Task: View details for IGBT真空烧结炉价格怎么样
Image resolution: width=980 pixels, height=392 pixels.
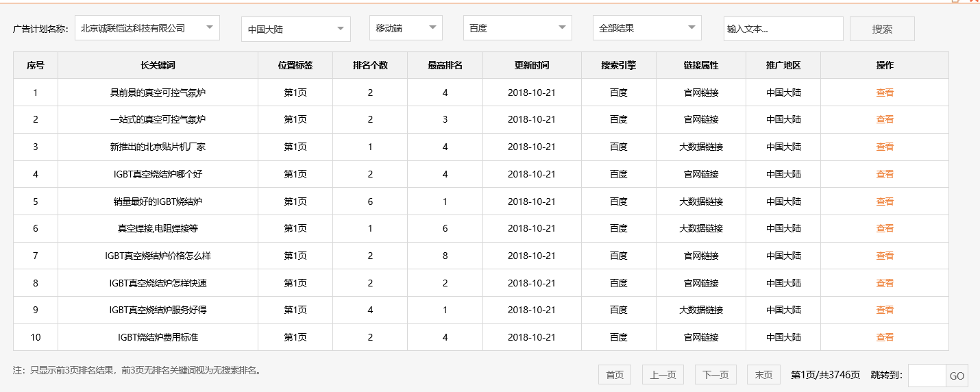Action: click(885, 256)
